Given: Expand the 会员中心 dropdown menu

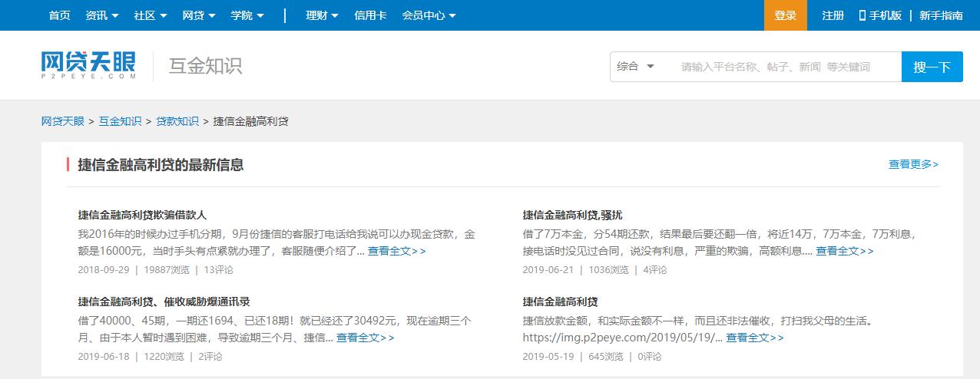Looking at the screenshot, I should [429, 15].
